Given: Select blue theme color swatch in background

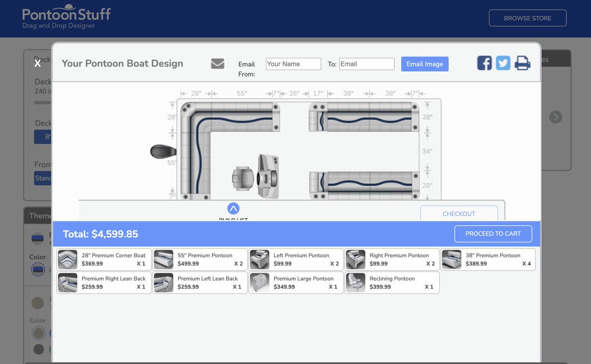Looking at the screenshot, I should click(x=38, y=269).
